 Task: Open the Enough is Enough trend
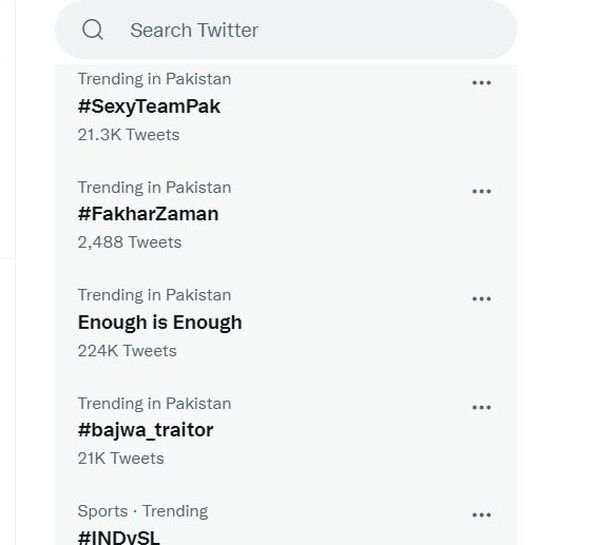[160, 322]
